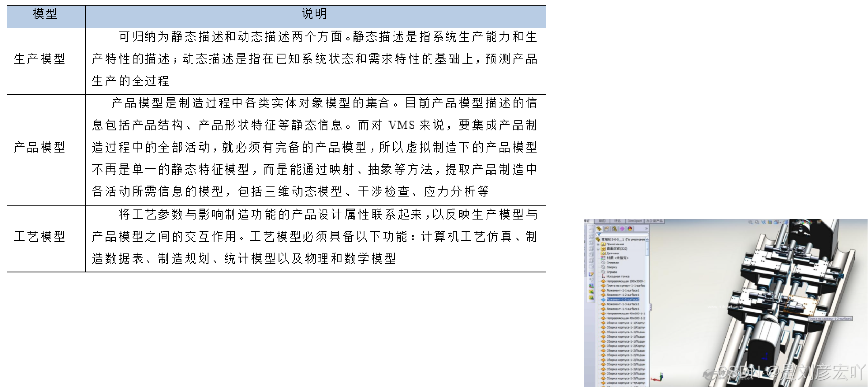This screenshot has width=868, height=387.
Task: Open the DimXpertManager crosshair tab icon
Action: coord(622,229)
